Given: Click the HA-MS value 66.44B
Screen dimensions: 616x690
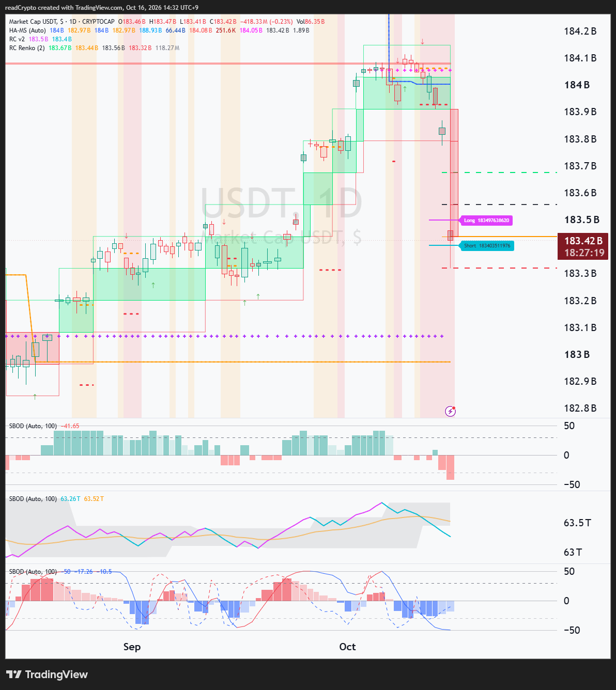Looking at the screenshot, I should click(x=175, y=30).
